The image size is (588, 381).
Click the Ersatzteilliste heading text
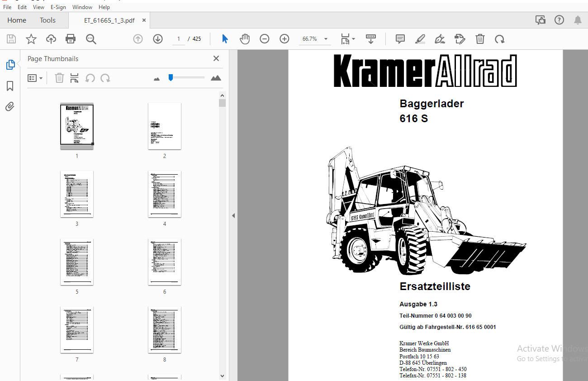click(435, 286)
